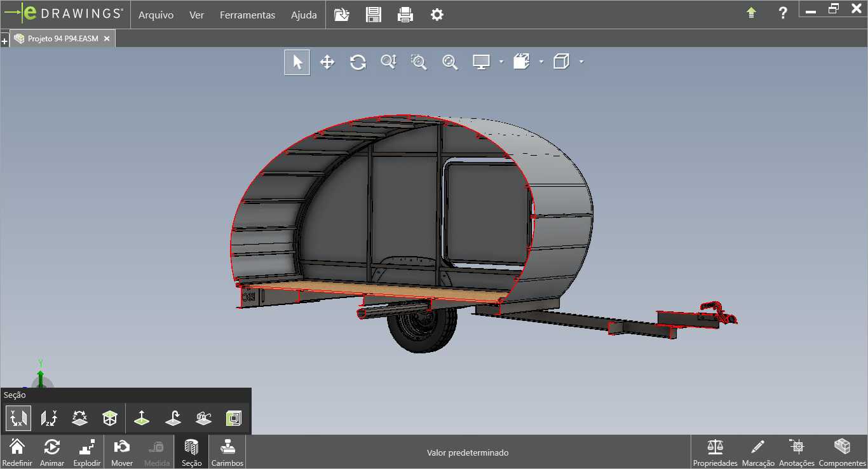Open the Marcação markup tool
This screenshot has width=868, height=469.
coord(758,452)
